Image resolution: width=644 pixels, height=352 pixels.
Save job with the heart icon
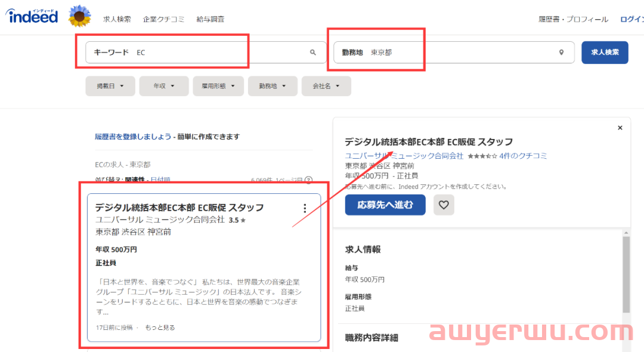[444, 205]
